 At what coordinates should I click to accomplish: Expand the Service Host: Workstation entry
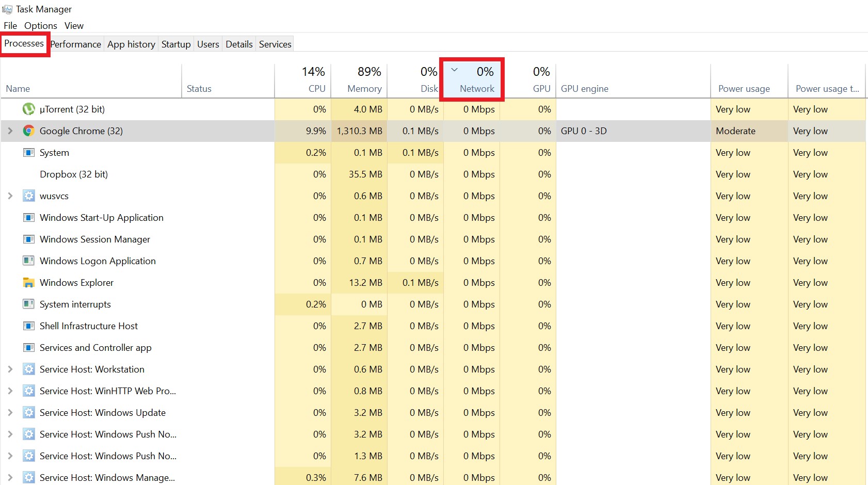tap(10, 369)
